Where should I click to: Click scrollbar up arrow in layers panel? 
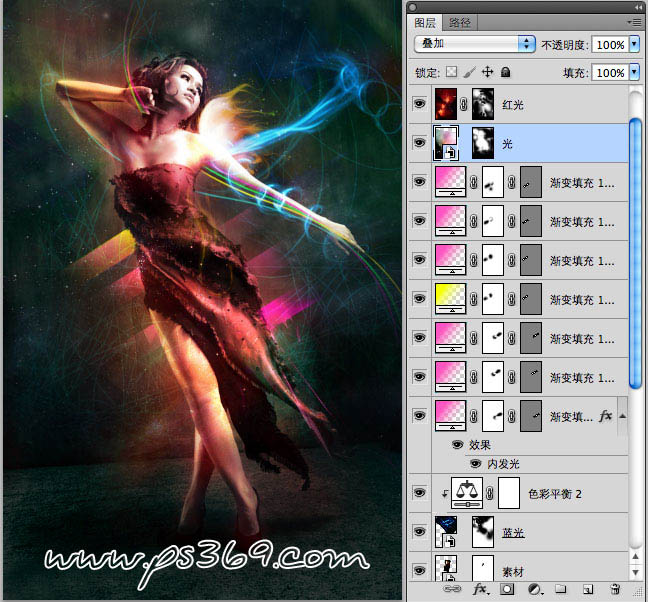click(x=636, y=557)
